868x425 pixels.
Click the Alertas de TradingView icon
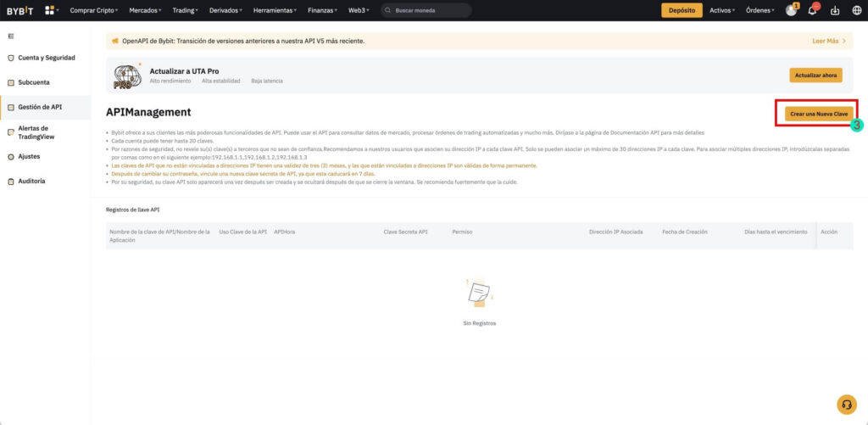click(10, 132)
